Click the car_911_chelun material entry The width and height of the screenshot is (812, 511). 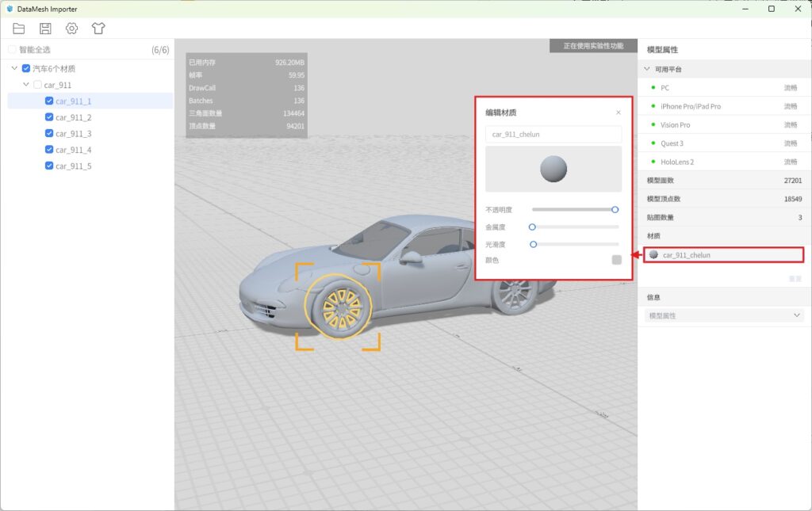tap(687, 255)
